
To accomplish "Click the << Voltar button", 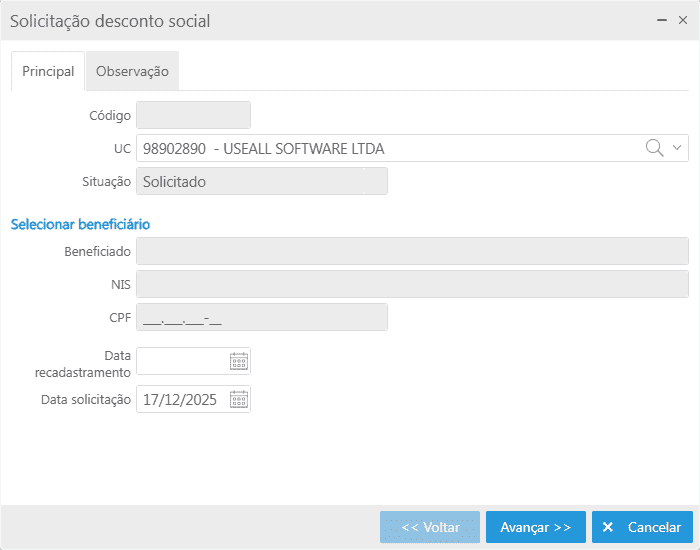I will pyautogui.click(x=430, y=527).
